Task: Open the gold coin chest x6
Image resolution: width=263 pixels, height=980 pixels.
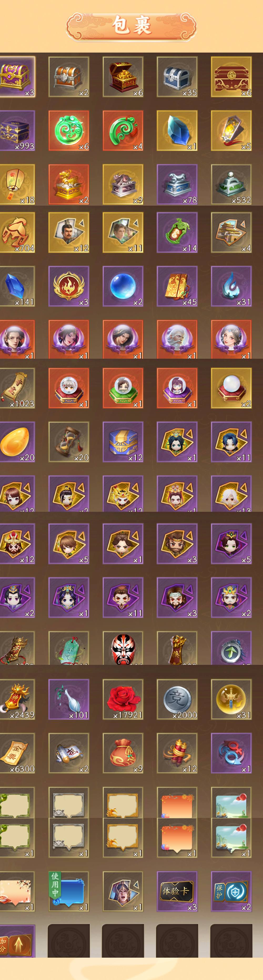Action: [123, 77]
